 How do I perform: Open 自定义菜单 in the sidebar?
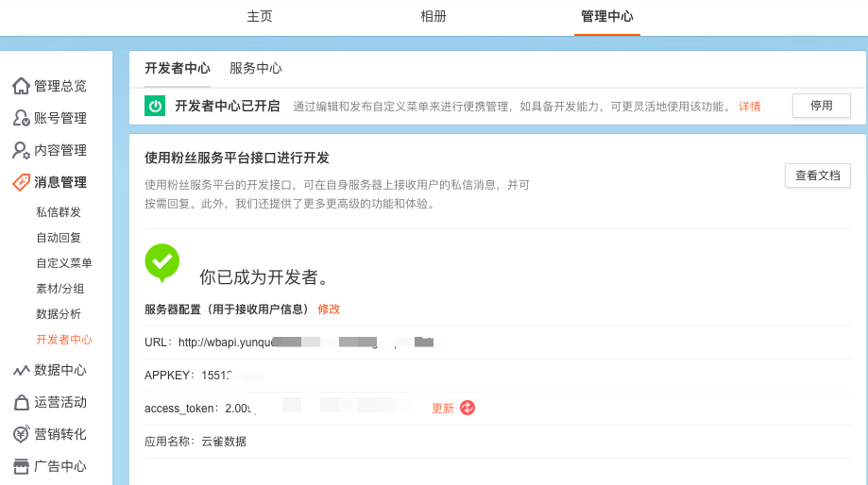[x=64, y=263]
